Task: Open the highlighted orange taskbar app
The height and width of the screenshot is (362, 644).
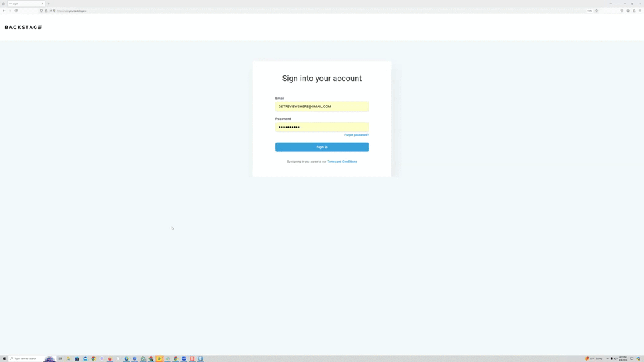Action: pos(159,359)
